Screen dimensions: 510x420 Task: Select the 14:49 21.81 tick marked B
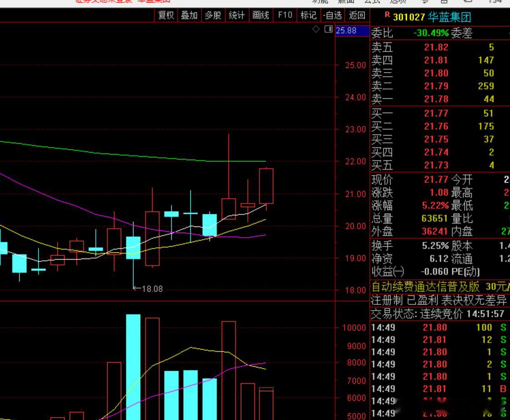pos(440,389)
